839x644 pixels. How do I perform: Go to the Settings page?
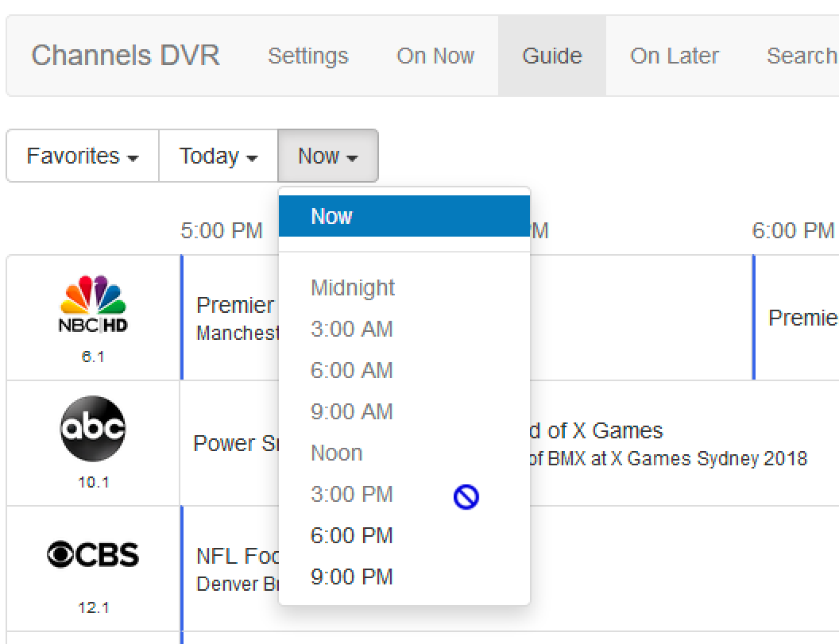(x=308, y=56)
